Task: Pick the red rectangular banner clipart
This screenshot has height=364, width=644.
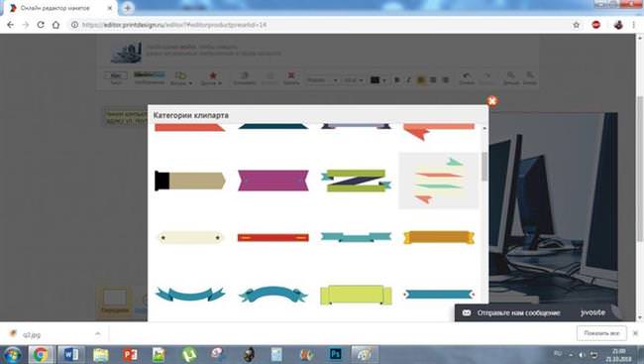Action: coord(273,237)
